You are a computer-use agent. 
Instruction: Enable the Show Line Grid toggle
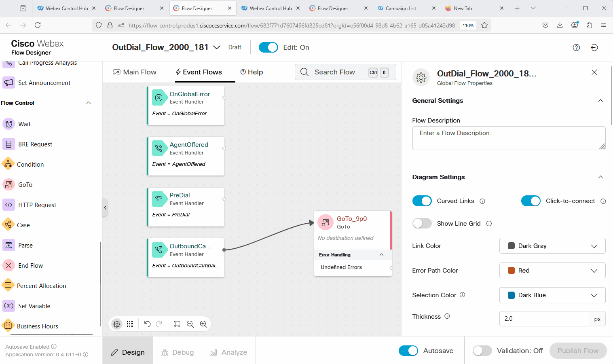(422, 223)
